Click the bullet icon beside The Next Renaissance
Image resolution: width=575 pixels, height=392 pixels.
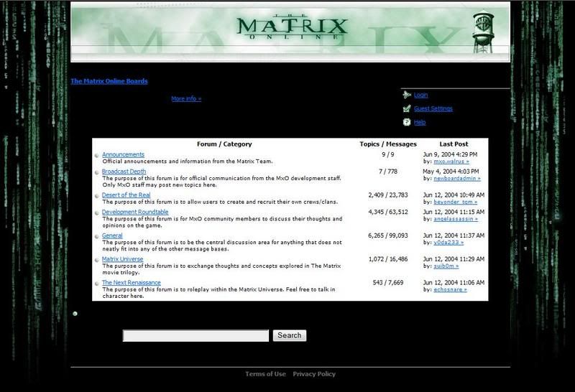(97, 284)
